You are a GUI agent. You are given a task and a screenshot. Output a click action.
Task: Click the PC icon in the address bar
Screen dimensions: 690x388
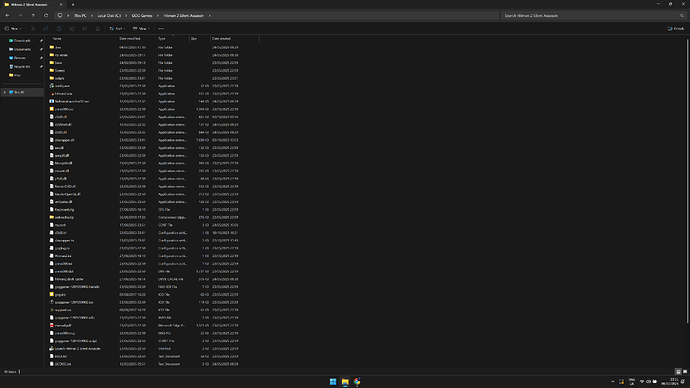pos(60,15)
